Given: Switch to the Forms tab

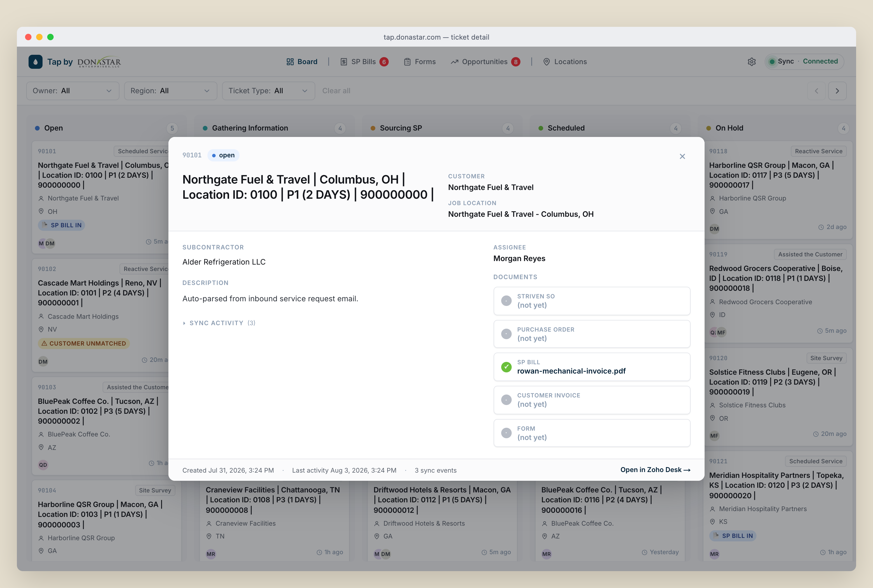Looking at the screenshot, I should pos(420,62).
